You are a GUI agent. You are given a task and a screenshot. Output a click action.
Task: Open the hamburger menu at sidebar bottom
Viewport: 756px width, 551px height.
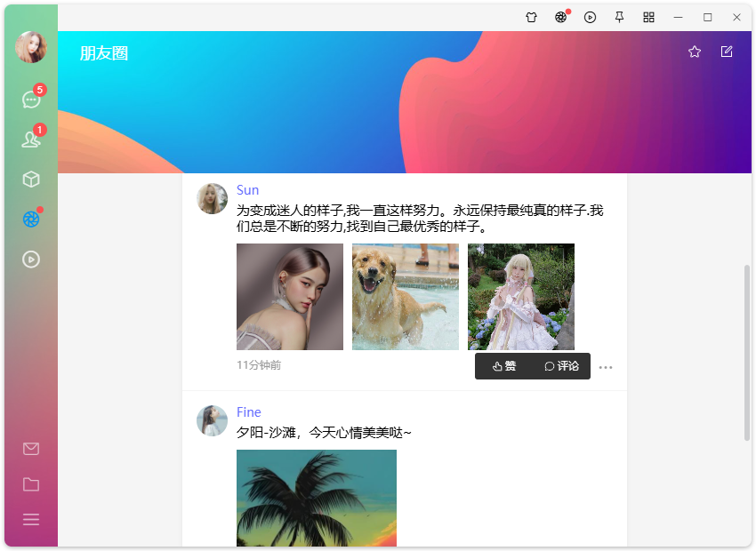coord(31,519)
